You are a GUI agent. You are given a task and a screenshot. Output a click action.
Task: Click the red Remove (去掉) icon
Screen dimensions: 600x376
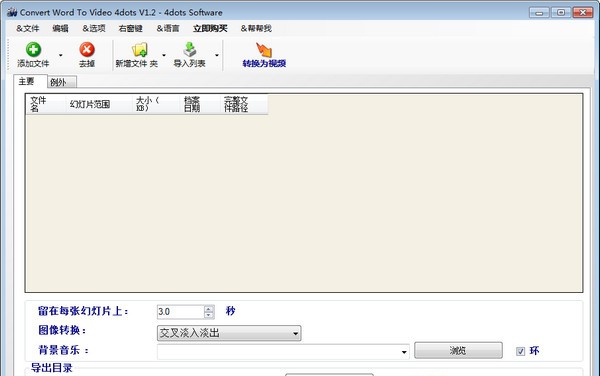click(x=87, y=49)
